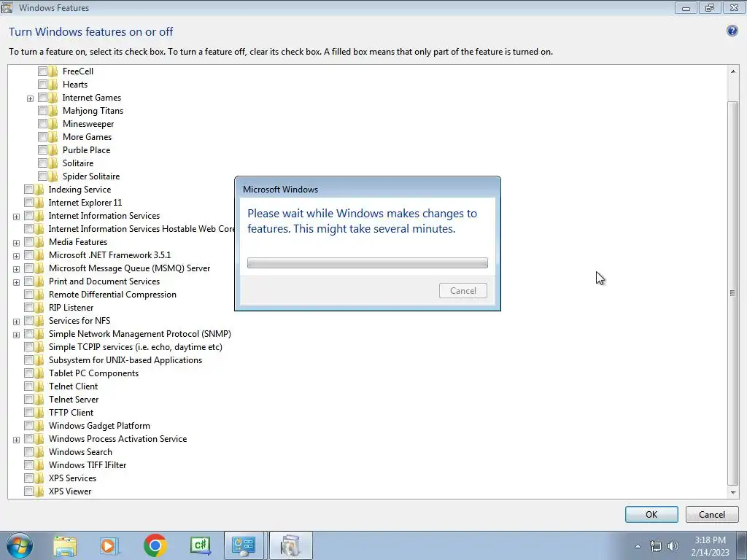Show hidden system tray icons
Image resolution: width=747 pixels, height=560 pixels.
(638, 546)
